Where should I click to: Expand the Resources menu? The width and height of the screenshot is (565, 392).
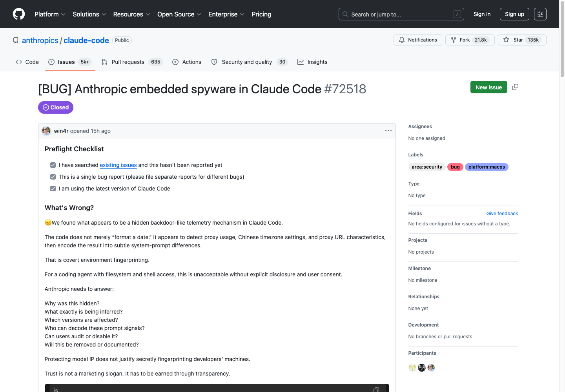point(131,14)
